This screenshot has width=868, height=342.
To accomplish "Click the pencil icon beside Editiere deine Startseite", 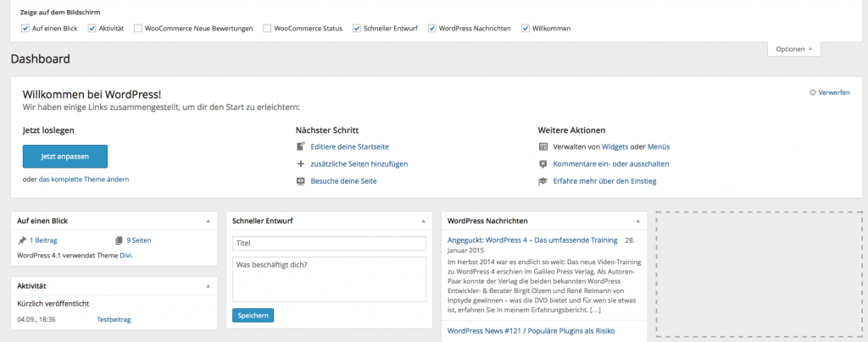I will 301,146.
